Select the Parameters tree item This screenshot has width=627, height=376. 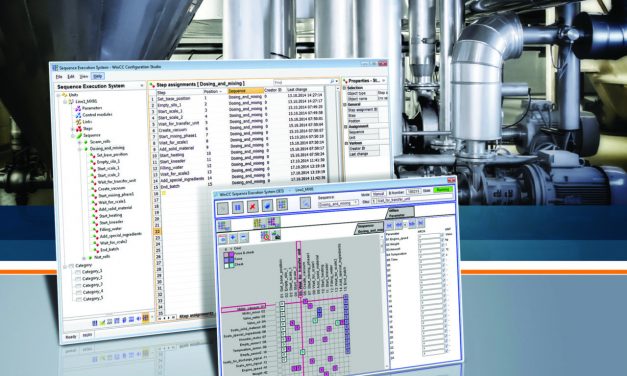(x=92, y=108)
